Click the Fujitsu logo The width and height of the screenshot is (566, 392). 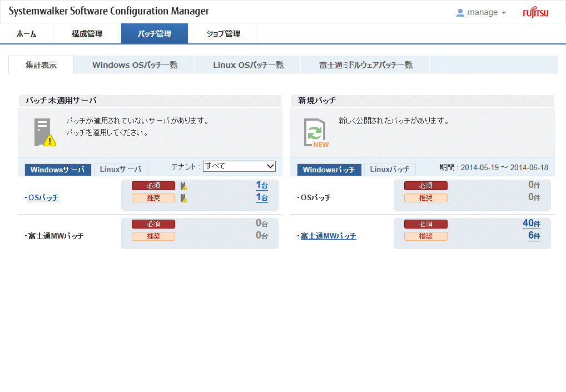tap(535, 12)
